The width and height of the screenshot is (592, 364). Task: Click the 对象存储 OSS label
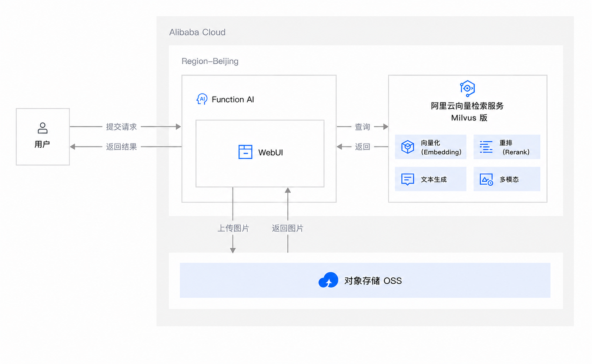(373, 281)
